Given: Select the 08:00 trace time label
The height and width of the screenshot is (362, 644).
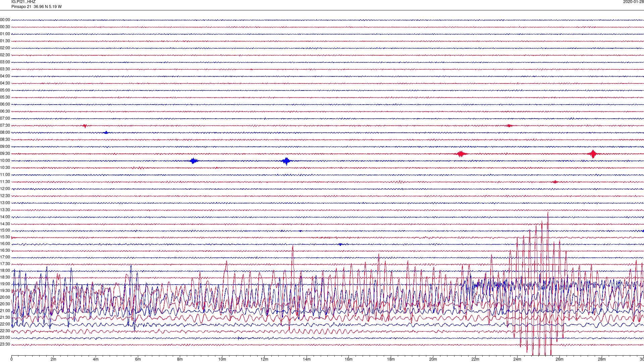Looking at the screenshot, I should click(x=5, y=133).
